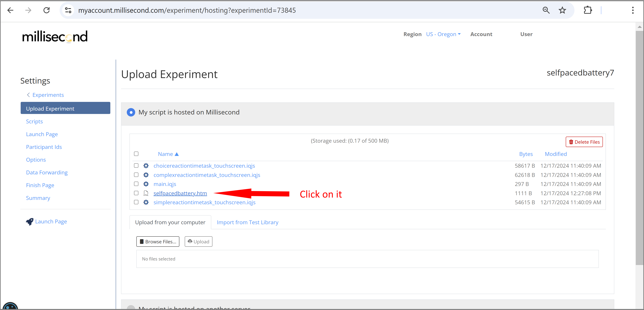Enable the select all files checkbox
This screenshot has width=644, height=310.
tap(137, 154)
